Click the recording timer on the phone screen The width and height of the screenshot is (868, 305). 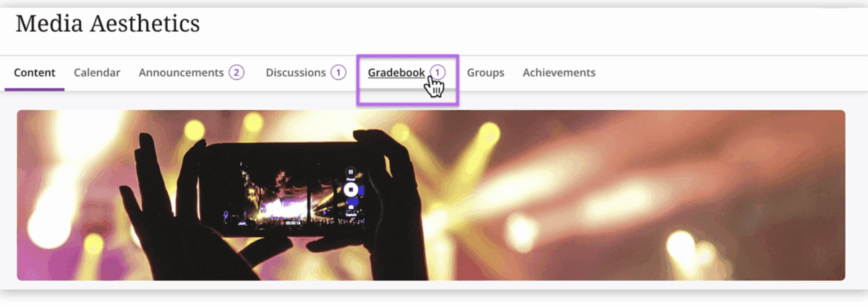coord(293,223)
